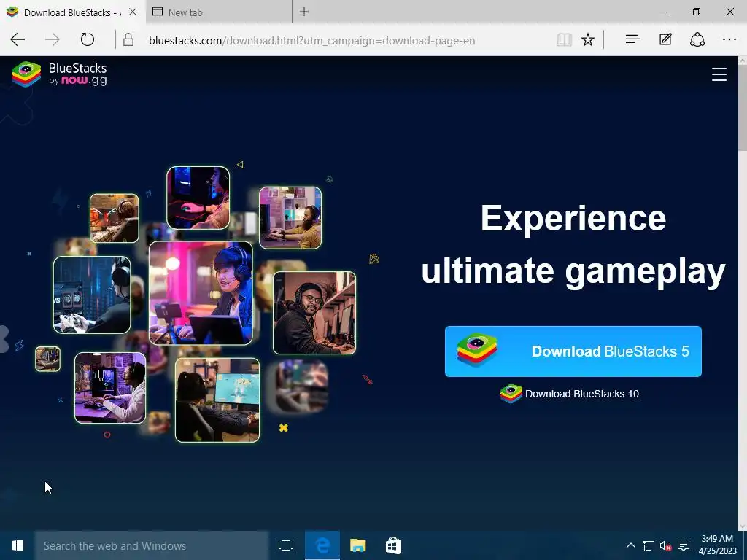Viewport: 747px width, 560px height.
Task: Open Edge More actions menu
Action: click(x=729, y=39)
